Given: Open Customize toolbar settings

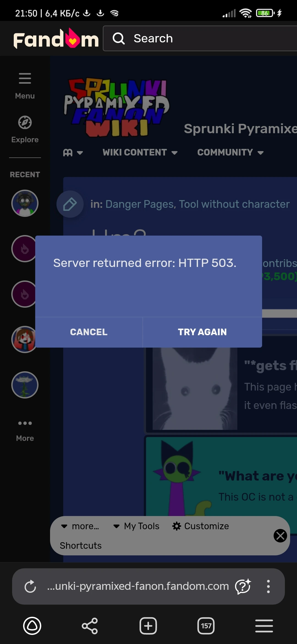Looking at the screenshot, I should click(200, 526).
